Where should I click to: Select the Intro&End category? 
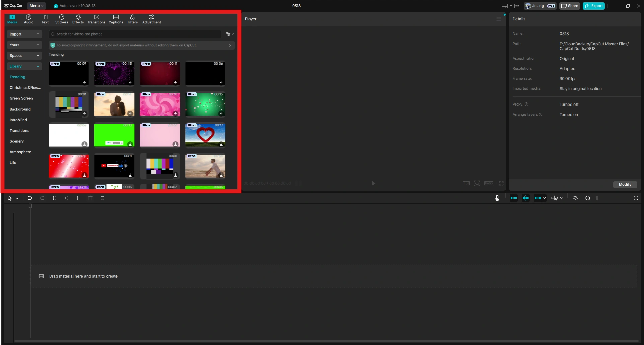pos(18,120)
